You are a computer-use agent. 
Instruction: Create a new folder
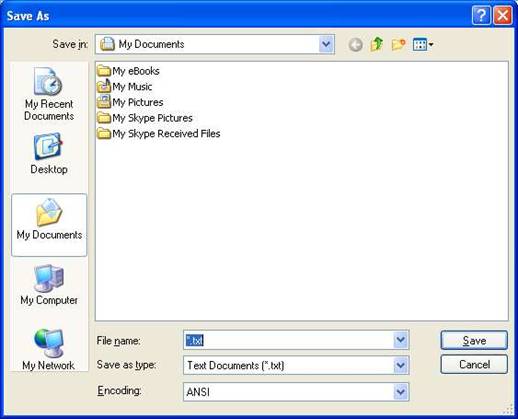pyautogui.click(x=398, y=44)
